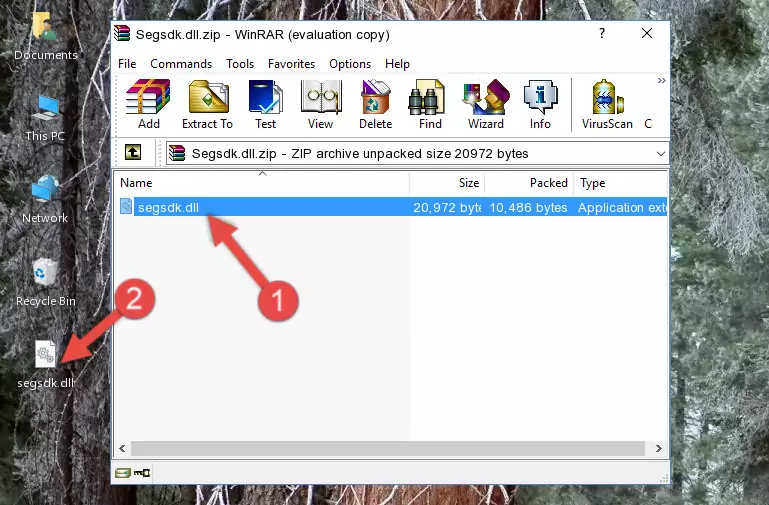Open the Help menu
Viewport: 769px width, 505px height.
[397, 64]
